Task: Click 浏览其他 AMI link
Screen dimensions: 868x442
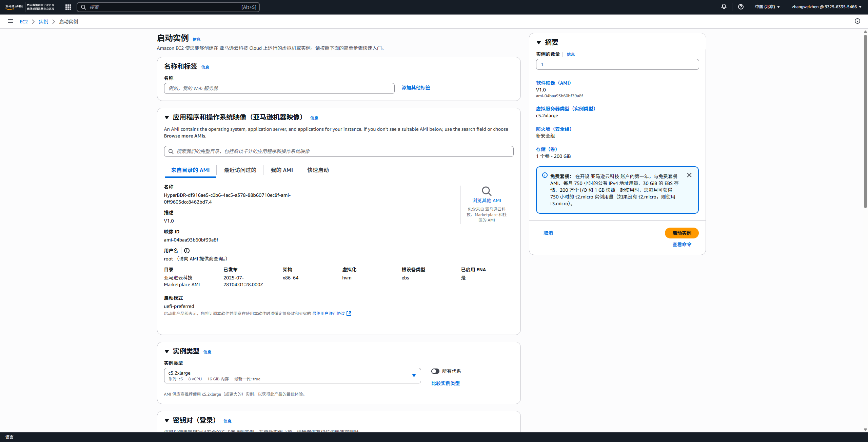Action: coord(487,201)
